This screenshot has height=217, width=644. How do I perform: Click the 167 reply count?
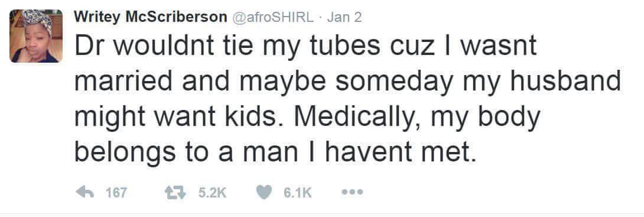pyautogui.click(x=116, y=192)
